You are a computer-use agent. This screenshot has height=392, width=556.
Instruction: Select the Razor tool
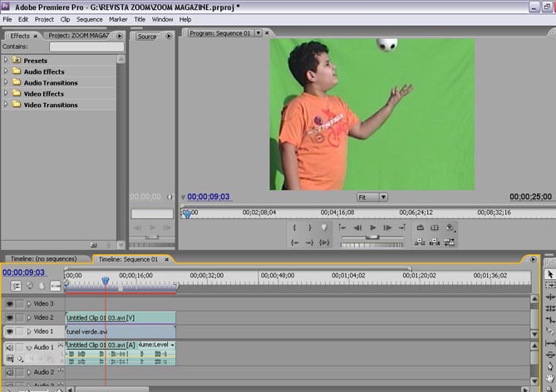point(549,331)
